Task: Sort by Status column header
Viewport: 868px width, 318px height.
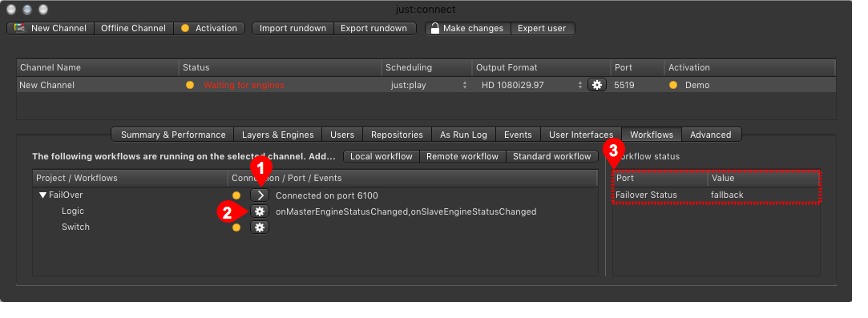Action: click(x=280, y=67)
